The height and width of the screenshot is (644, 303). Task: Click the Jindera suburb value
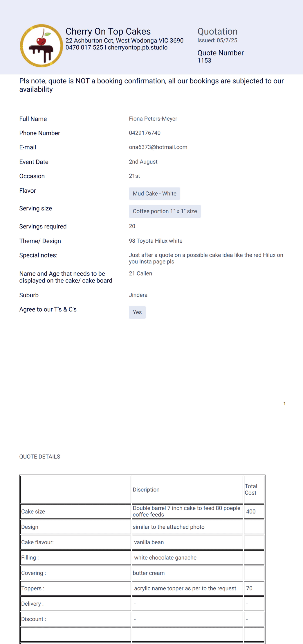(138, 295)
